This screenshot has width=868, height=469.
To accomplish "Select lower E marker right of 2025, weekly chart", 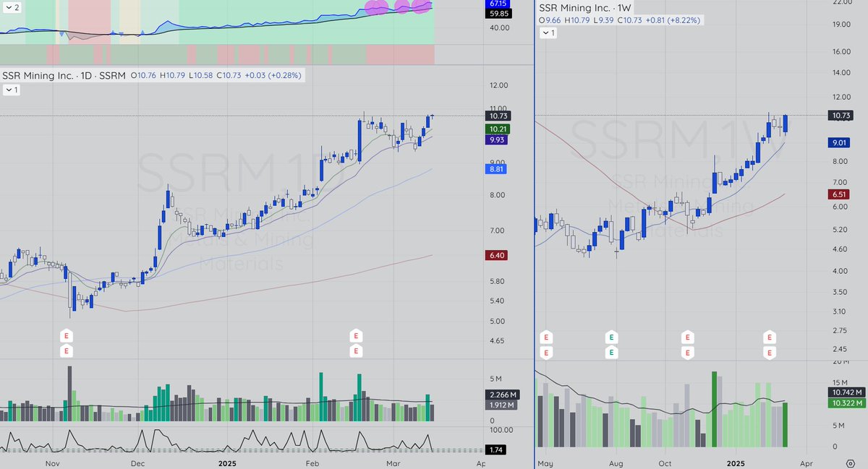I will pos(770,353).
